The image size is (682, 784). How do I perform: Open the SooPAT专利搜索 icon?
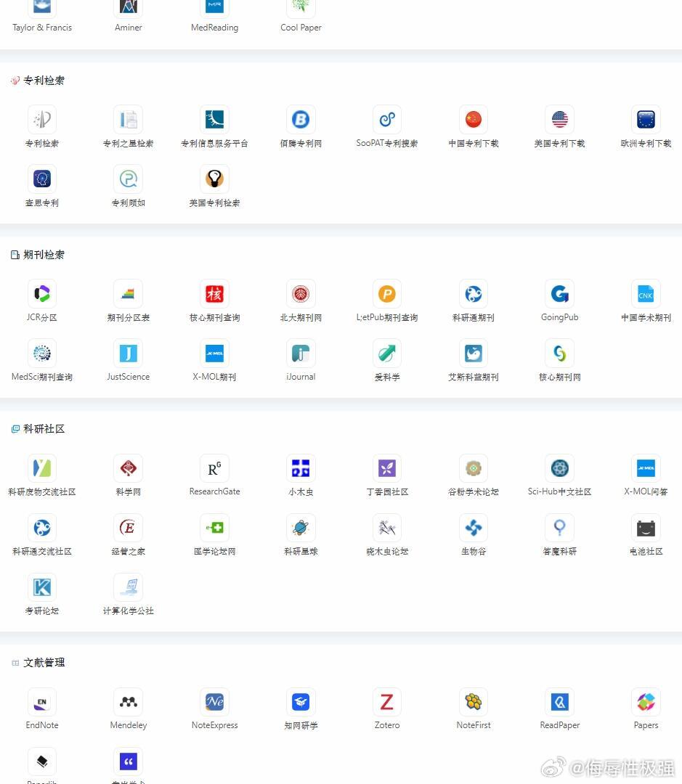tap(387, 120)
